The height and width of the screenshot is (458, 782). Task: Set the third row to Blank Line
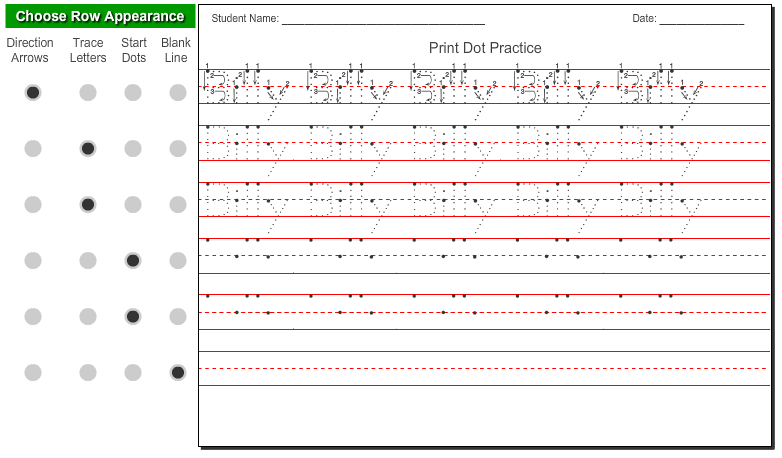[x=178, y=204]
